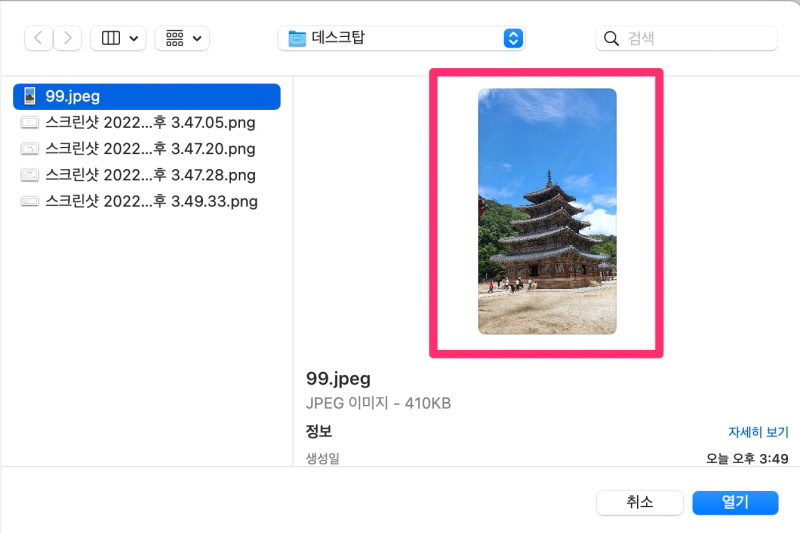Expand the grouping options chevron
Viewport: 800px width, 534px height.
[x=197, y=38]
